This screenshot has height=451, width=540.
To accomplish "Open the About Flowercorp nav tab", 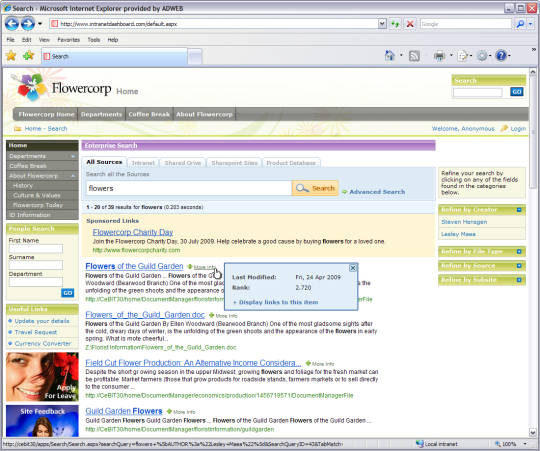I will click(205, 114).
